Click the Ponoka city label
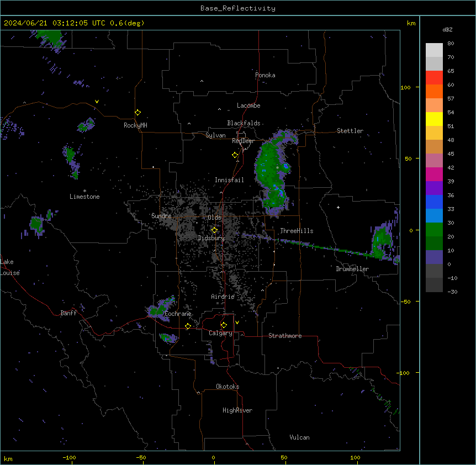 265,75
